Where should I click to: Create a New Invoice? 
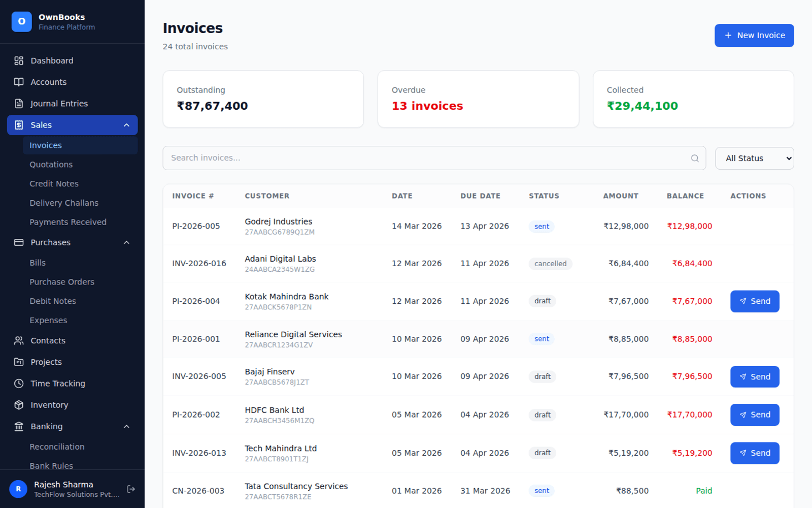(754, 36)
